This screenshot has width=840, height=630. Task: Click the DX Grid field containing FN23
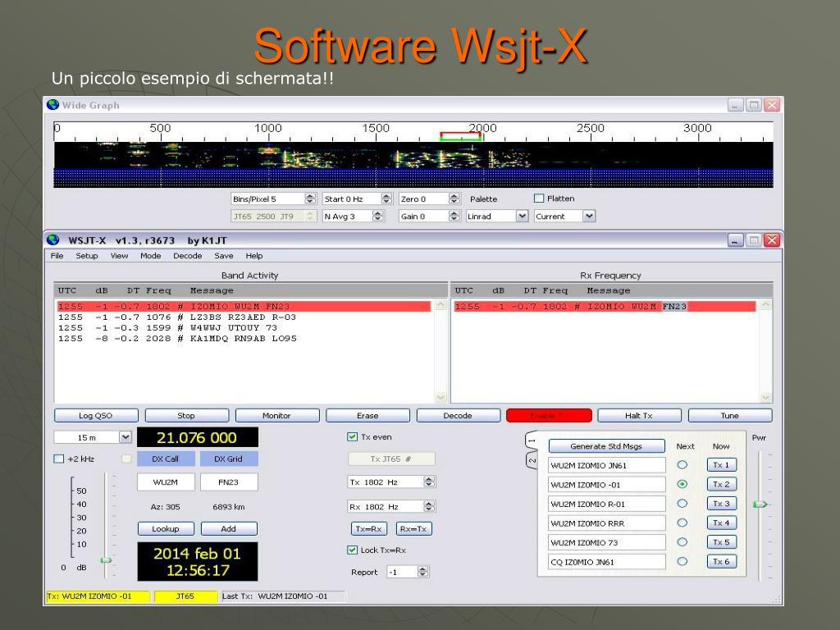pyautogui.click(x=229, y=482)
